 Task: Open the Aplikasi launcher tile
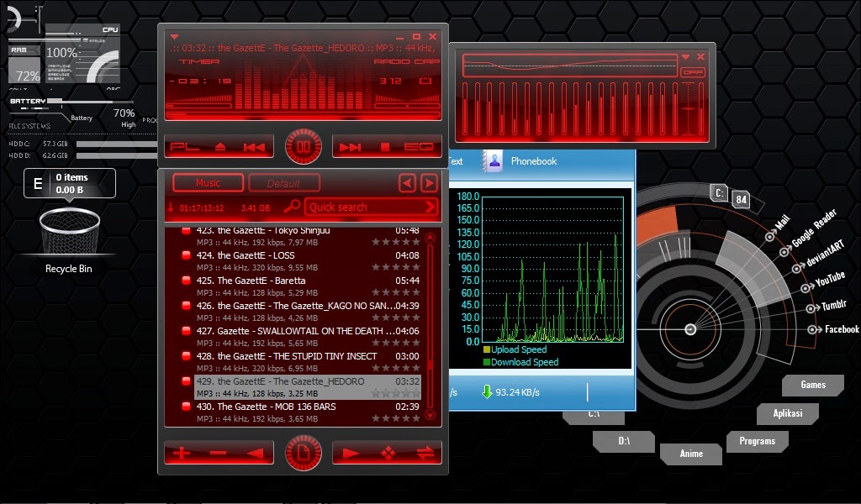(x=788, y=413)
